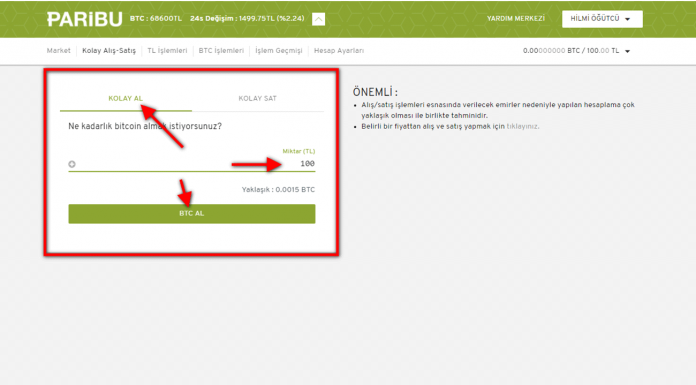Switch to the KOLAY AL tab
This screenshot has width=696, height=385.
126,99
